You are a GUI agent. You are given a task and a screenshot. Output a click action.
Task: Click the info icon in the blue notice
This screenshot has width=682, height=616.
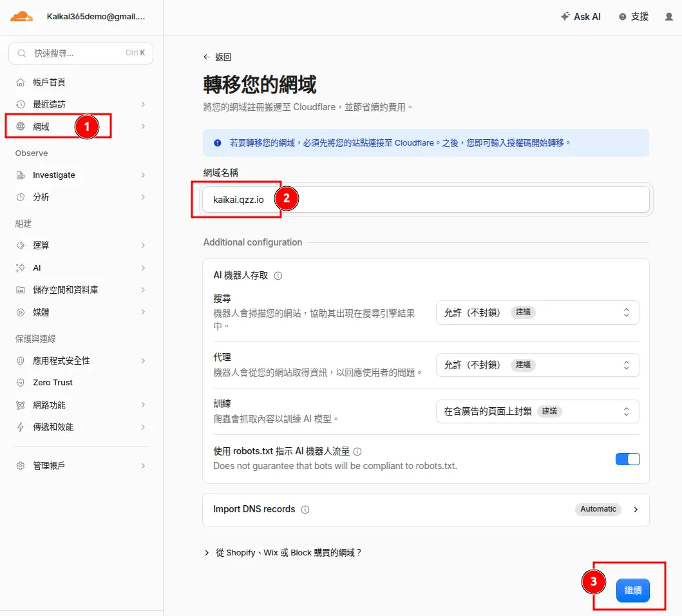[218, 143]
